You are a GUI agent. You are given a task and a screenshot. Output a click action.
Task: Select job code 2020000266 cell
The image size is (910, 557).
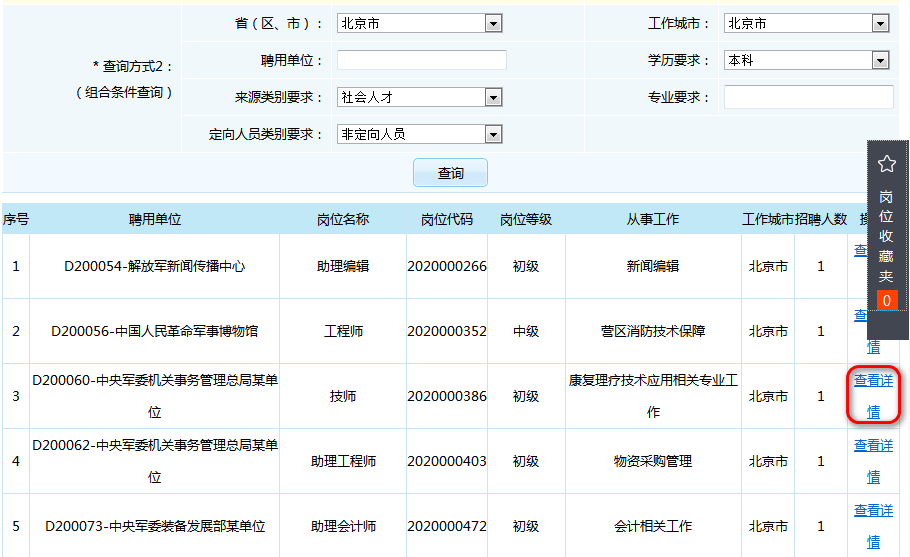[447, 266]
